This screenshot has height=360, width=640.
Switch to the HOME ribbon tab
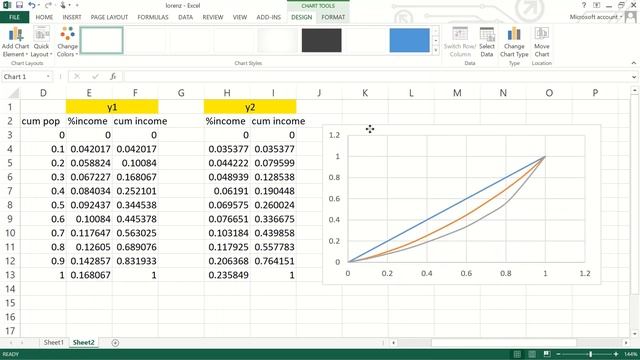(x=44, y=17)
